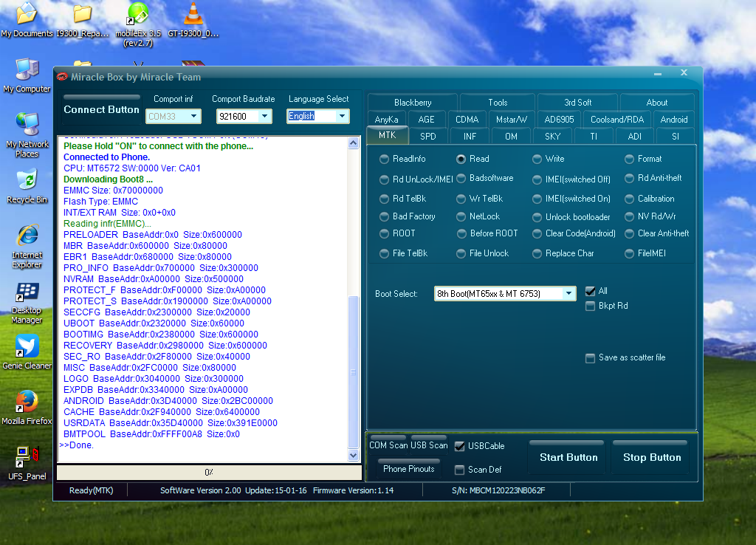Select the Format radio option
The width and height of the screenshot is (756, 545).
click(x=643, y=159)
